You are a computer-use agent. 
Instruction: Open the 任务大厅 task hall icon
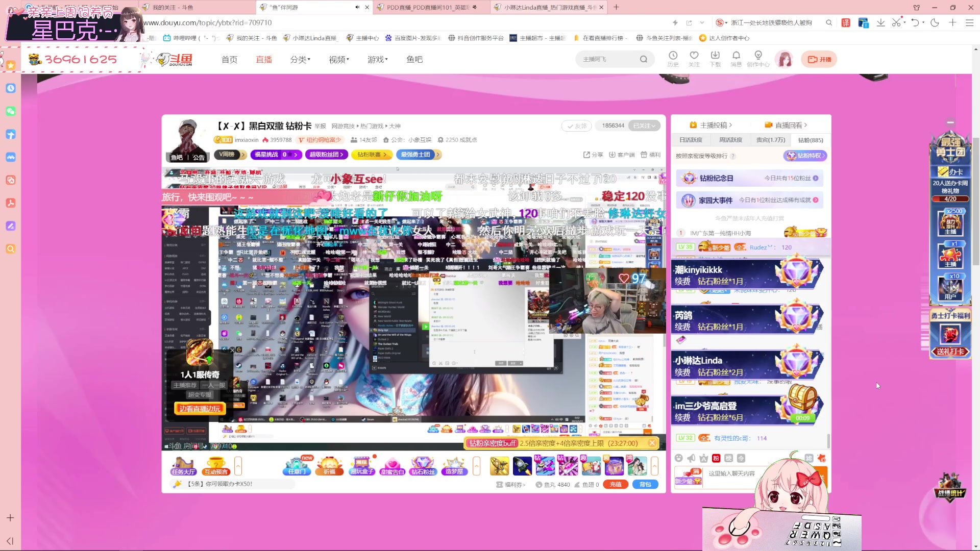pos(183,466)
